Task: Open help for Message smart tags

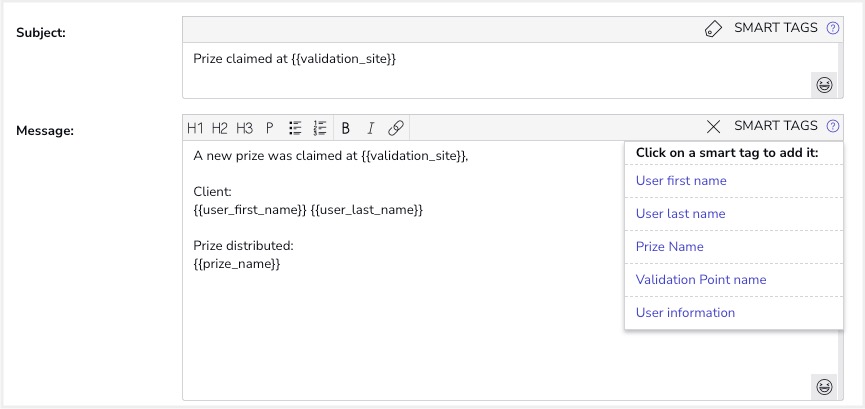Action: (x=833, y=127)
